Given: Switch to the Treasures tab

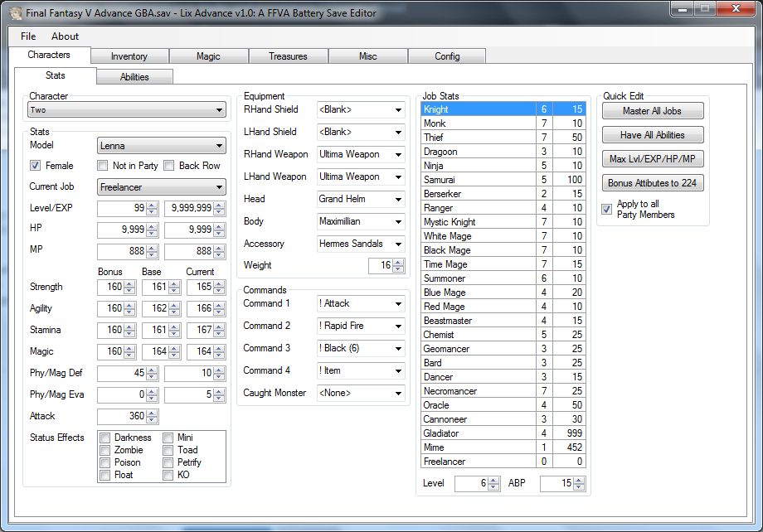Looking at the screenshot, I should click(289, 56).
